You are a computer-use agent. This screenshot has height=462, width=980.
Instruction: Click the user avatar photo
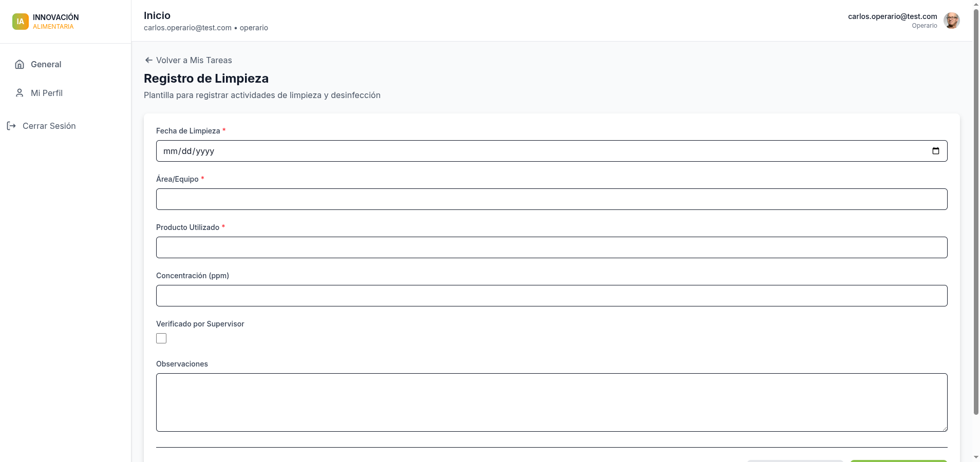(x=952, y=21)
